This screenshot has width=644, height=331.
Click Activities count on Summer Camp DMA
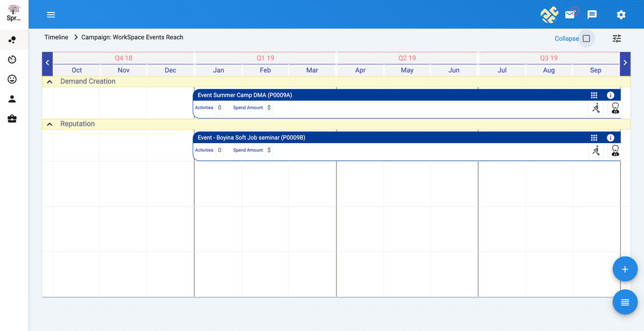[x=219, y=108]
